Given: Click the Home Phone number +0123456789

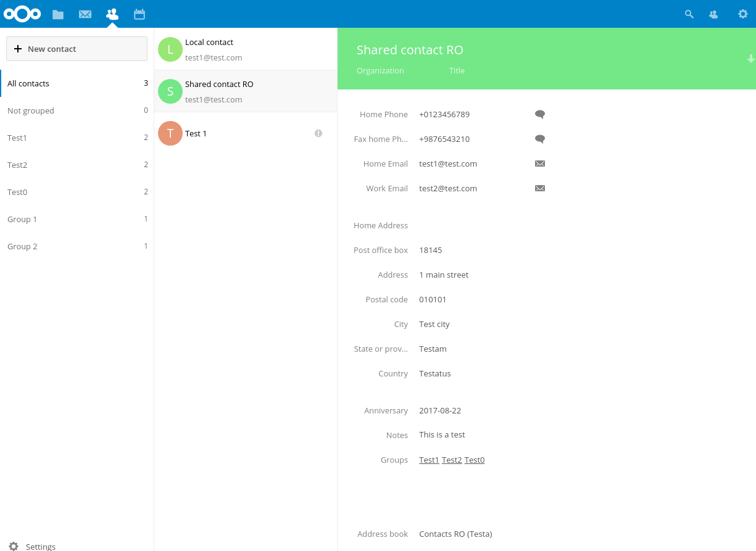Looking at the screenshot, I should (444, 114).
